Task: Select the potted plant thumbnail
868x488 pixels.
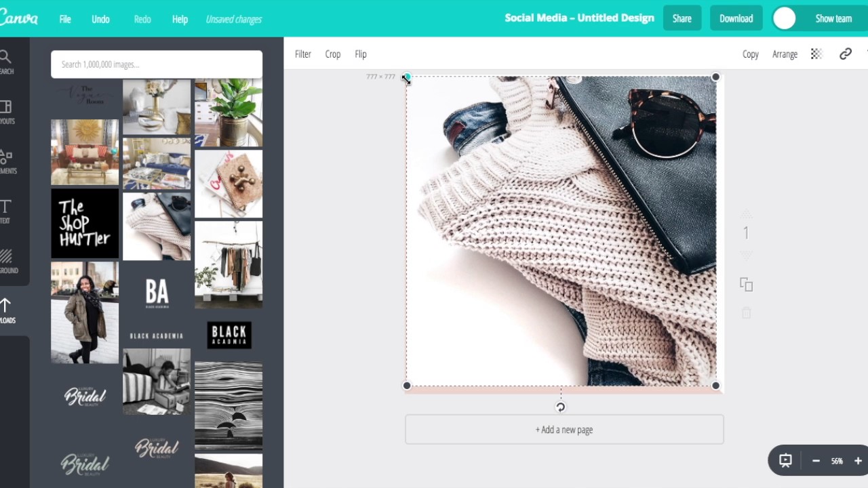Action: [x=229, y=113]
